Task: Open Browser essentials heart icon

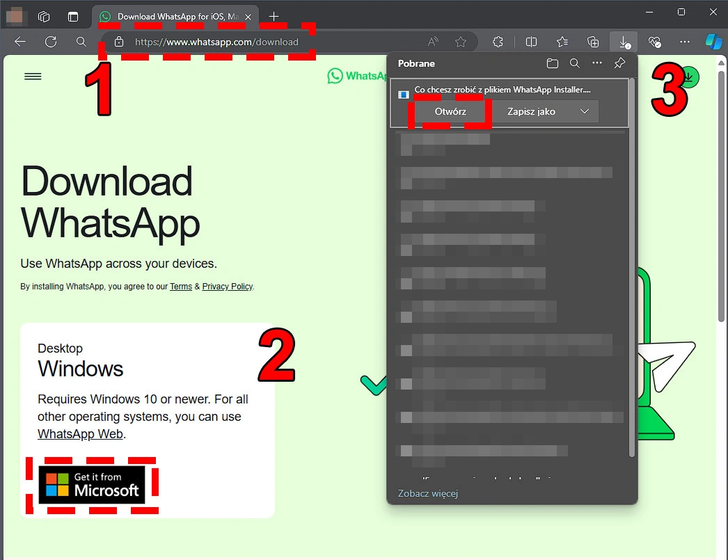Action: coord(655,42)
